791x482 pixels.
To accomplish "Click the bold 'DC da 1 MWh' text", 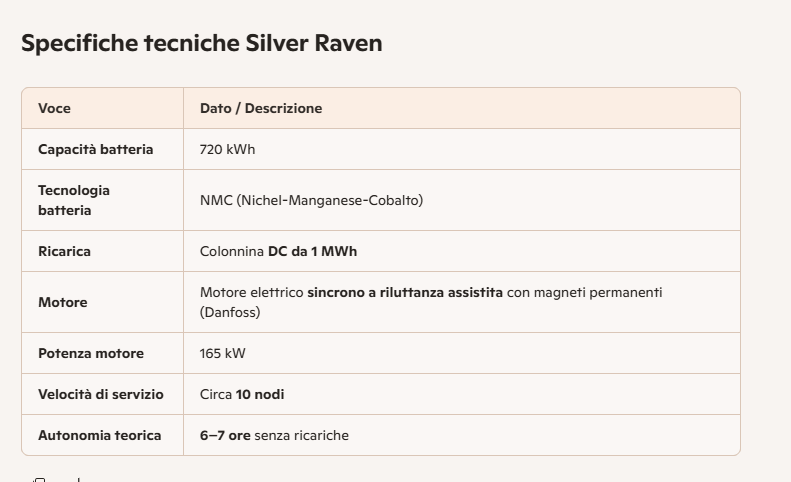I will click(x=312, y=251).
